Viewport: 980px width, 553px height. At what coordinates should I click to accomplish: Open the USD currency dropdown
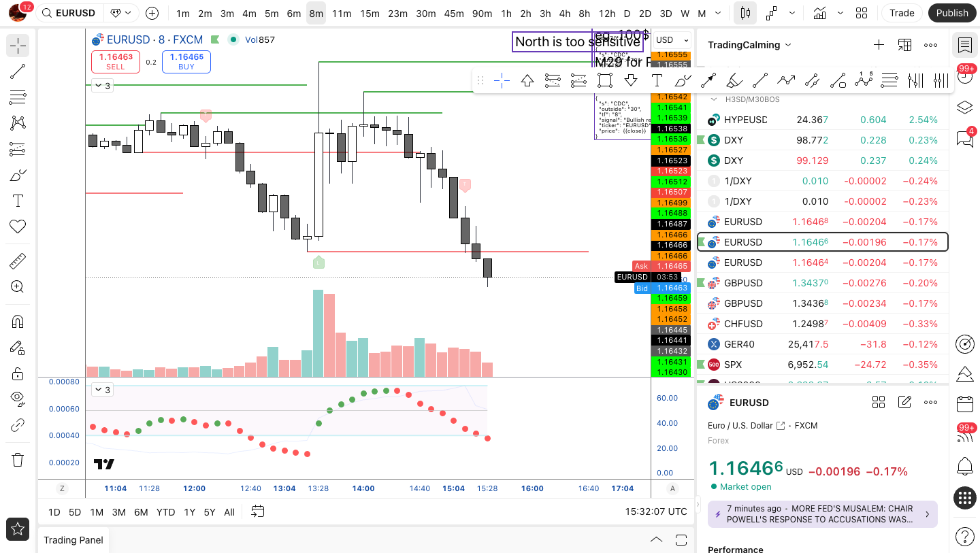671,40
